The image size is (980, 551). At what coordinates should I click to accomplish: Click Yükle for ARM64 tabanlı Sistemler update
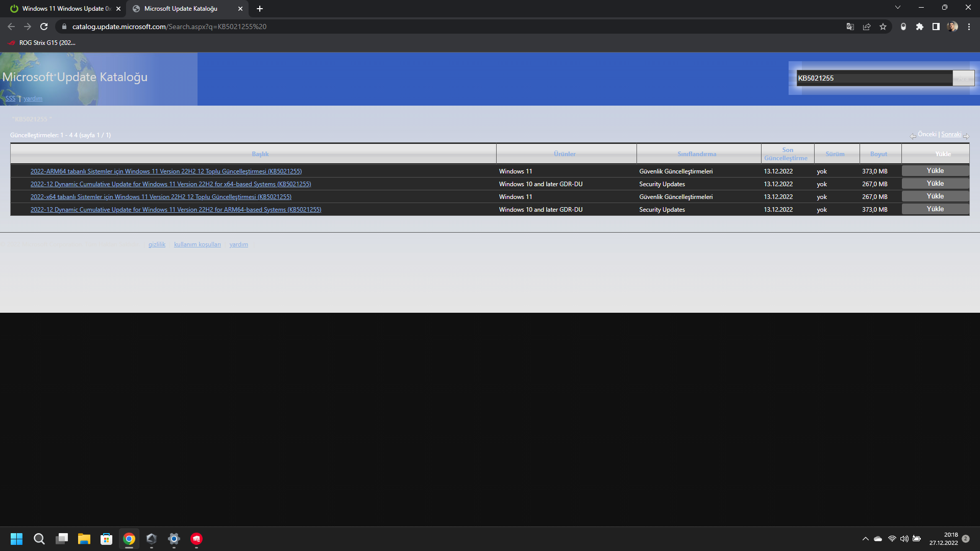point(935,171)
